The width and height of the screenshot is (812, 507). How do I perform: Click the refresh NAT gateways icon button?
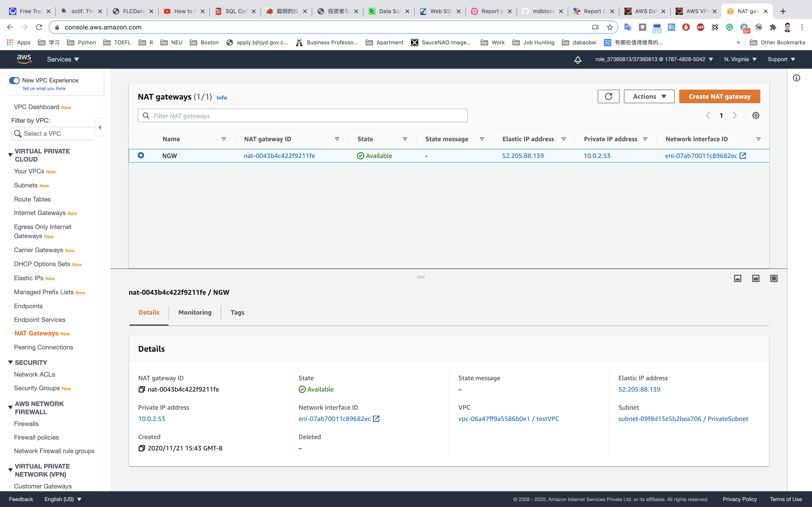(608, 97)
